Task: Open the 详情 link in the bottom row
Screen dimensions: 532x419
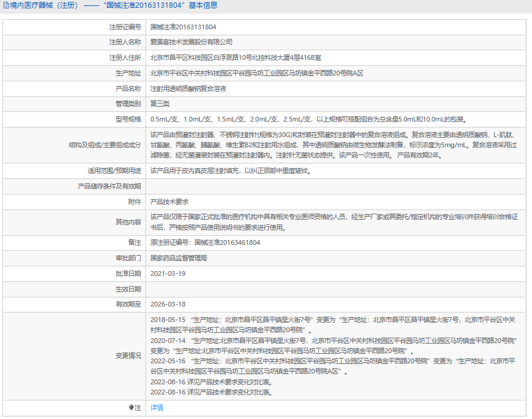Action: coord(157,408)
